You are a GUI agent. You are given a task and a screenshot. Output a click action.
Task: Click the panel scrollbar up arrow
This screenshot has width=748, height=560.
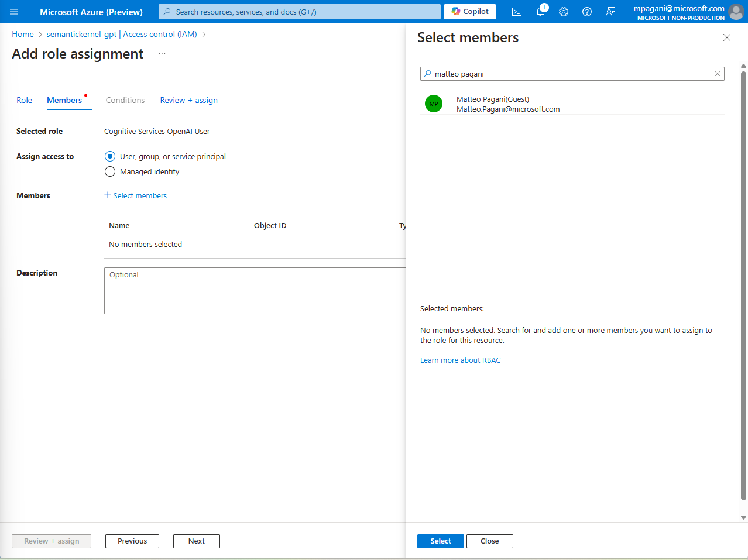click(744, 66)
